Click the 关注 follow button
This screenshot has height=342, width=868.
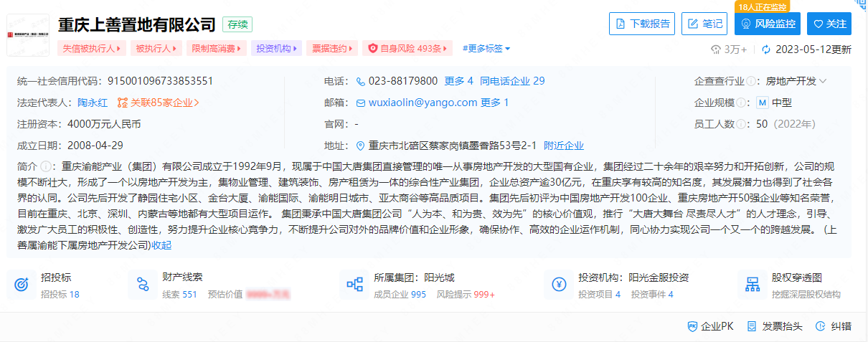[x=829, y=24]
